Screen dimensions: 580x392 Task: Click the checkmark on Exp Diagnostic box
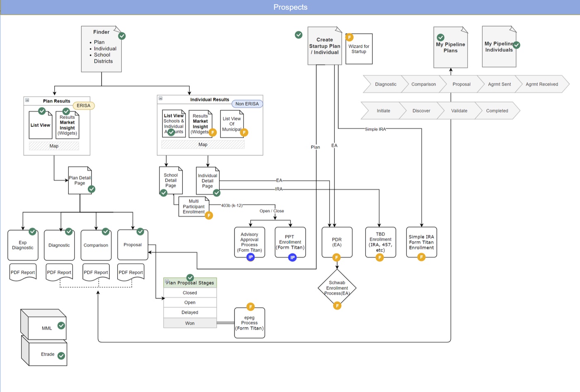(x=32, y=231)
